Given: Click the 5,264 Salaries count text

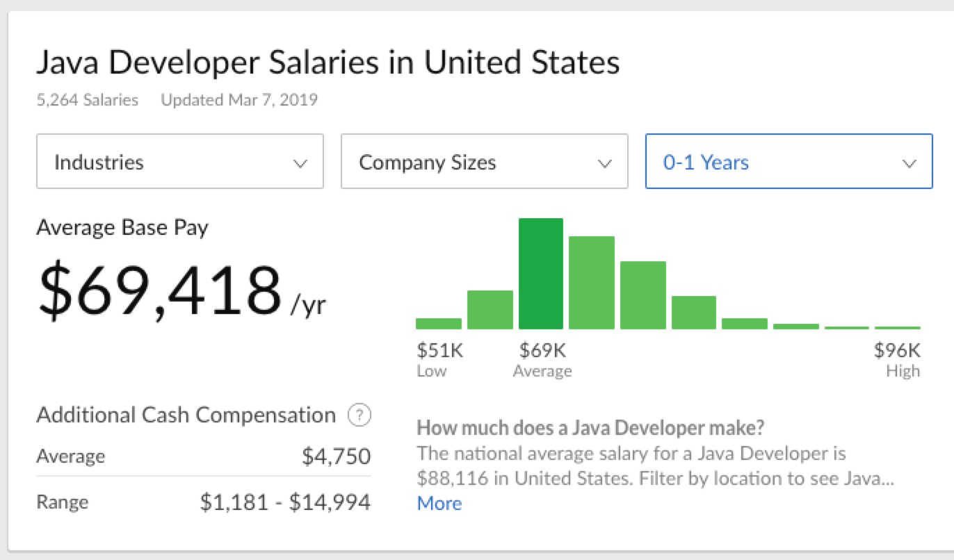Looking at the screenshot, I should coord(87,100).
